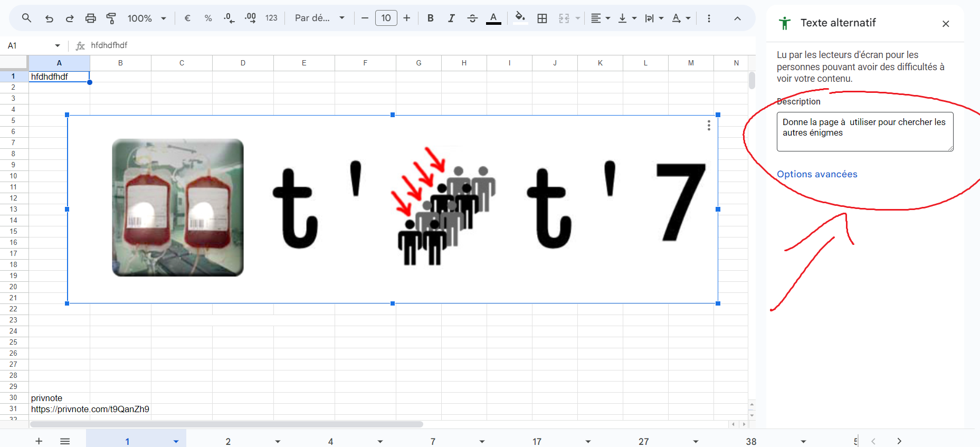
Task: Undo the last action
Action: [x=49, y=18]
